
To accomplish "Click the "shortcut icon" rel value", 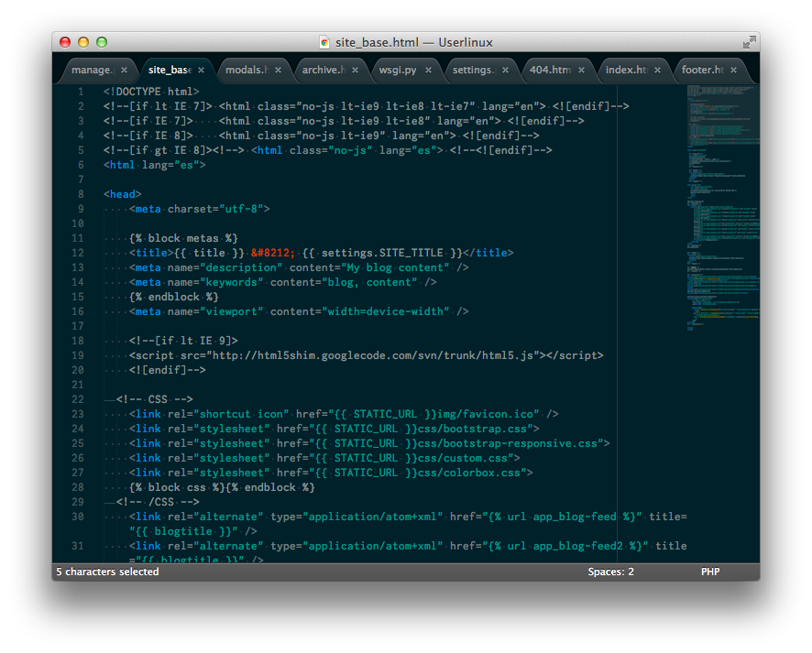I will coord(245,414).
